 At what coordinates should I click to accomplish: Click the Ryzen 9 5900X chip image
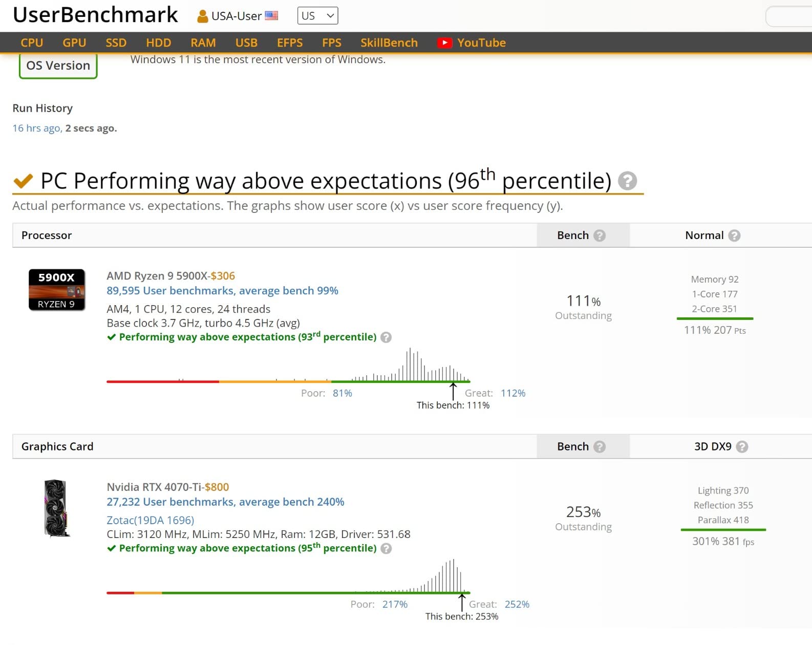(56, 290)
